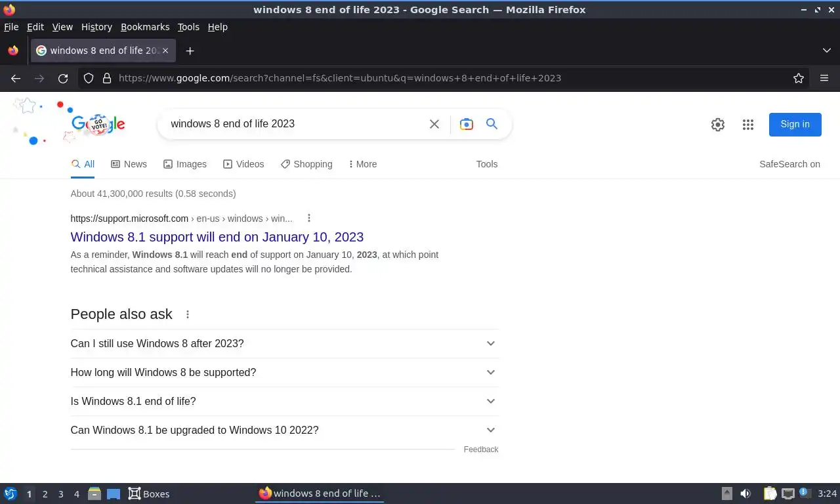Click the 3:24 clock
The image size is (840, 504).
827,493
